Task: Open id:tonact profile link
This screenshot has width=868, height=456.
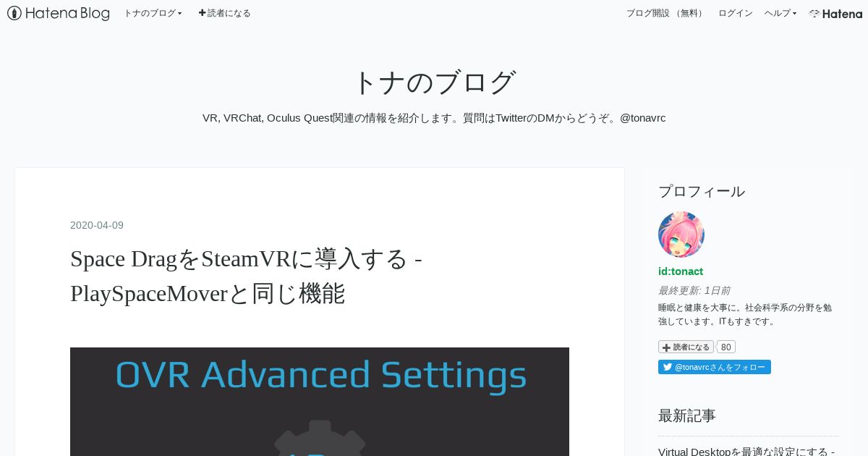Action: tap(681, 271)
